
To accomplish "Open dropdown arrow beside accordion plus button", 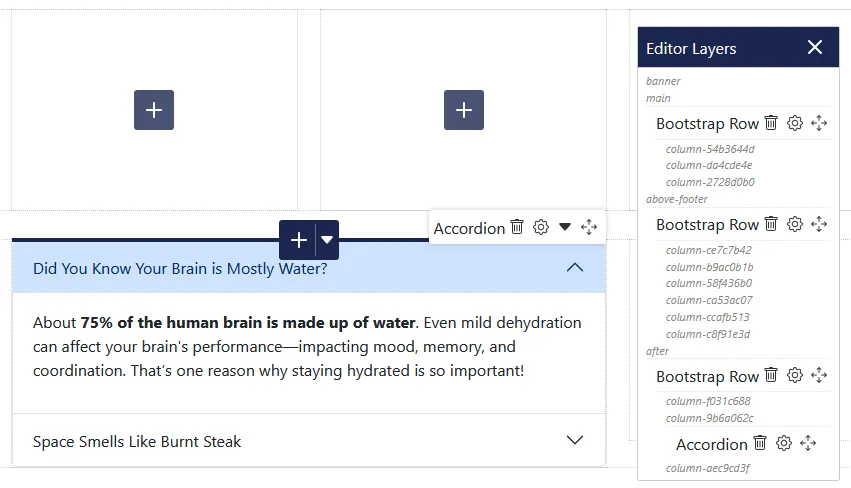I will 327,240.
